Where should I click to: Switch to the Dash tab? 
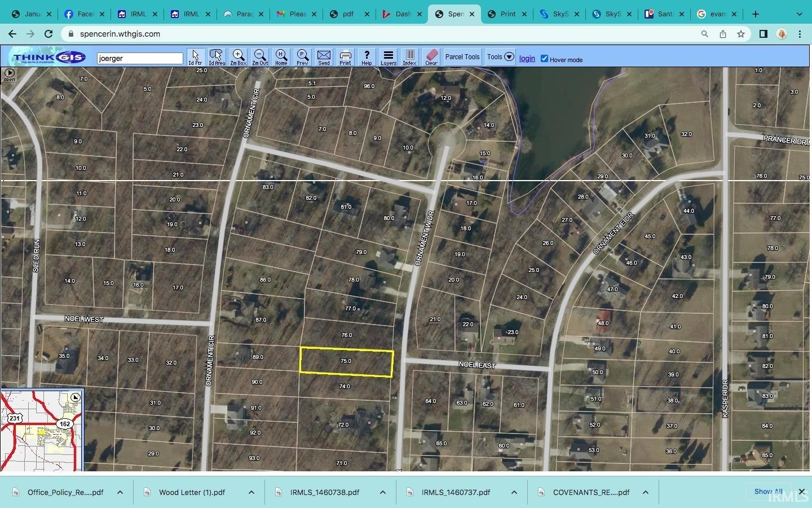point(402,14)
